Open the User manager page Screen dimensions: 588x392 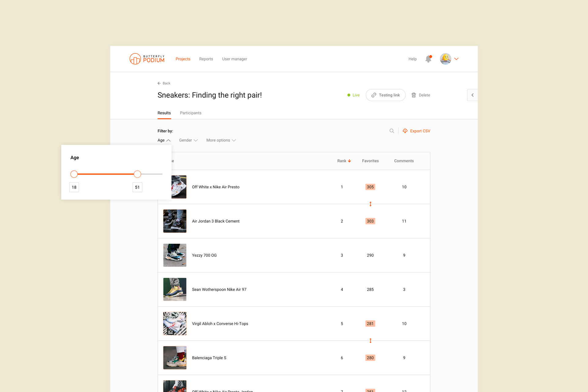click(235, 59)
